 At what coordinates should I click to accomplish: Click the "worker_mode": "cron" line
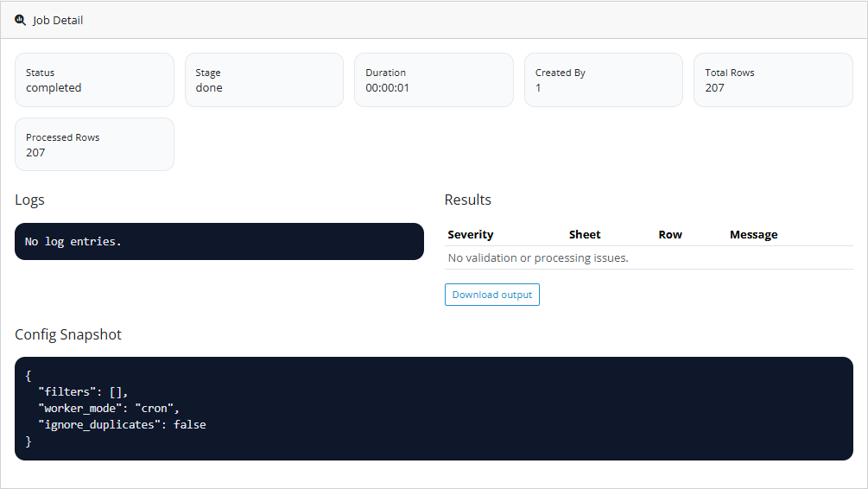pos(109,409)
